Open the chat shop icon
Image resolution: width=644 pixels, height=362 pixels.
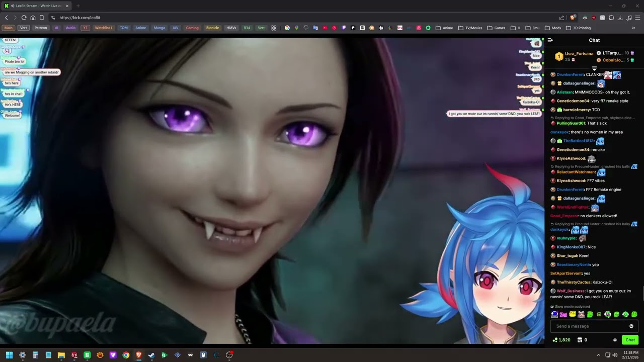point(580,340)
